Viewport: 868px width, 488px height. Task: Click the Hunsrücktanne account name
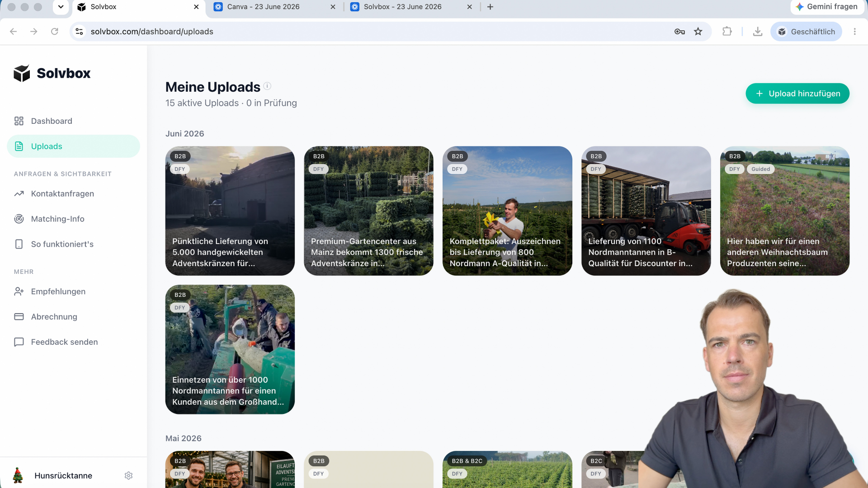tap(63, 476)
